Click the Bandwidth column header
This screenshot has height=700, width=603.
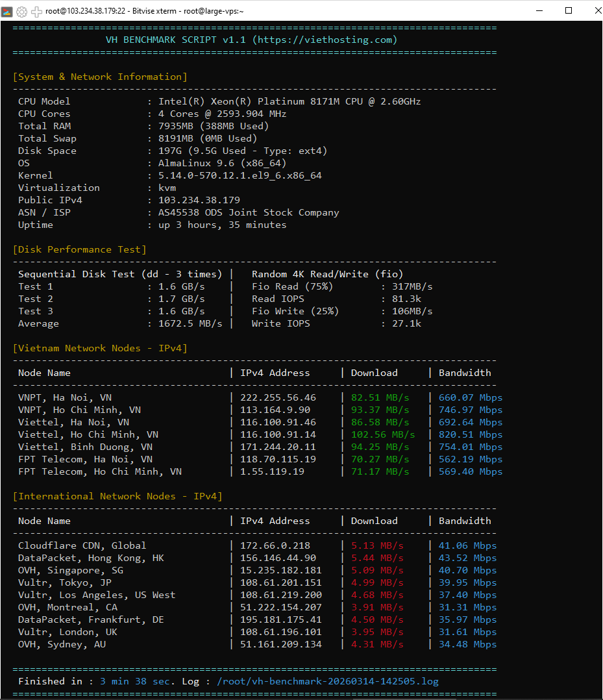pos(465,373)
